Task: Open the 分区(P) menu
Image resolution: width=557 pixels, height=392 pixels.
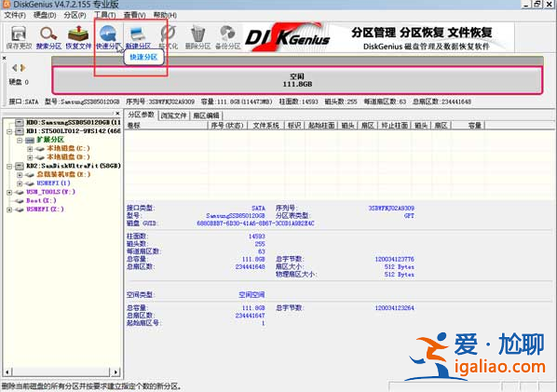Action: pyautogui.click(x=75, y=15)
